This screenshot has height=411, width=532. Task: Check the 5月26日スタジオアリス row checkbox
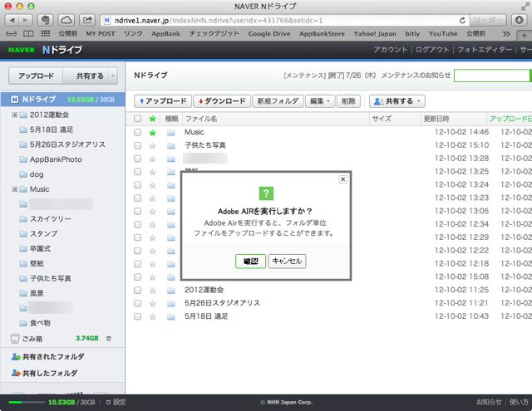coord(137,303)
